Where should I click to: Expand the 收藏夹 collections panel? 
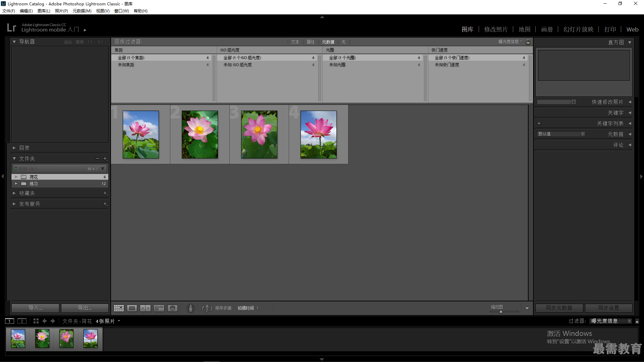[x=14, y=193]
